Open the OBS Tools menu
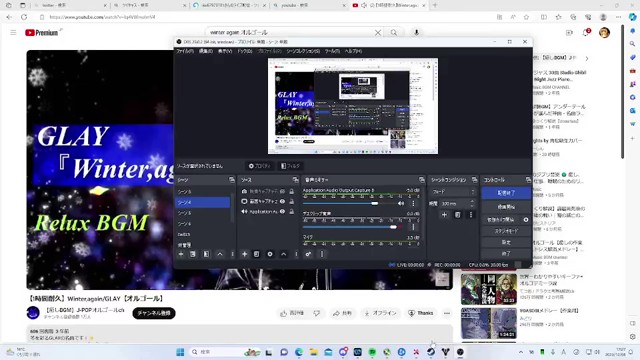640x360 pixels. (332, 51)
